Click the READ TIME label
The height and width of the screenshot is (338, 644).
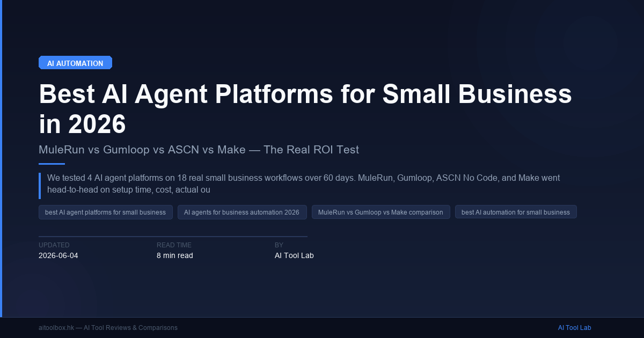click(174, 245)
